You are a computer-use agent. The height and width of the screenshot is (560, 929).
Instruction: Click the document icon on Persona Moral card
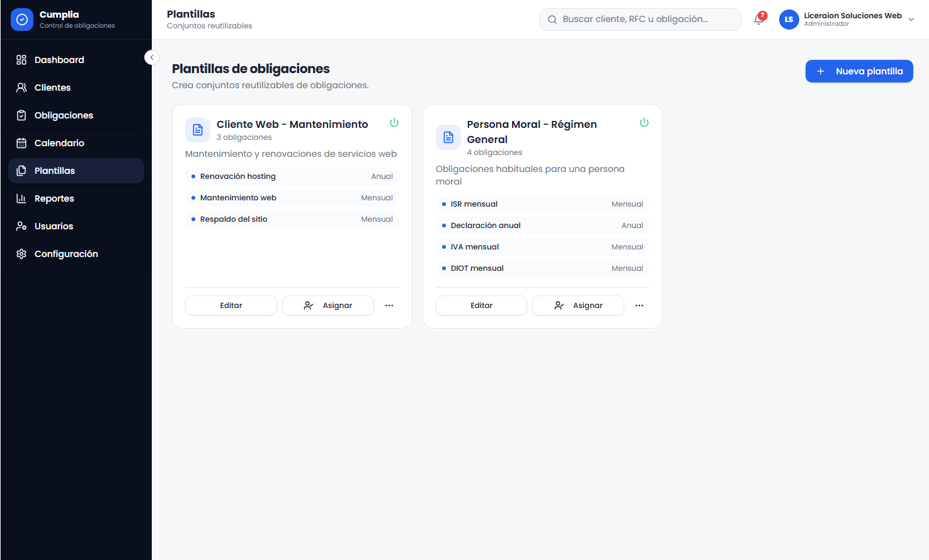click(x=448, y=137)
